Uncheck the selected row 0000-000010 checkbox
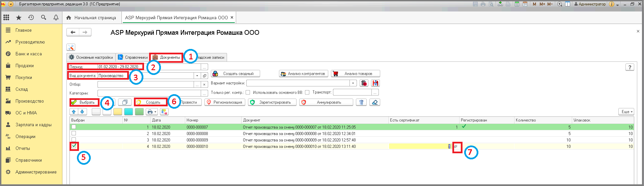The width and height of the screenshot is (644, 186). pos(74,146)
